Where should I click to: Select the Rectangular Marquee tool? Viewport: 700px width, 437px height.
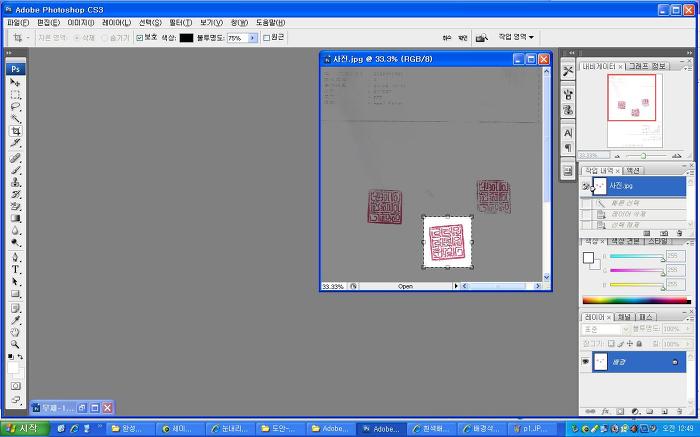(x=16, y=94)
